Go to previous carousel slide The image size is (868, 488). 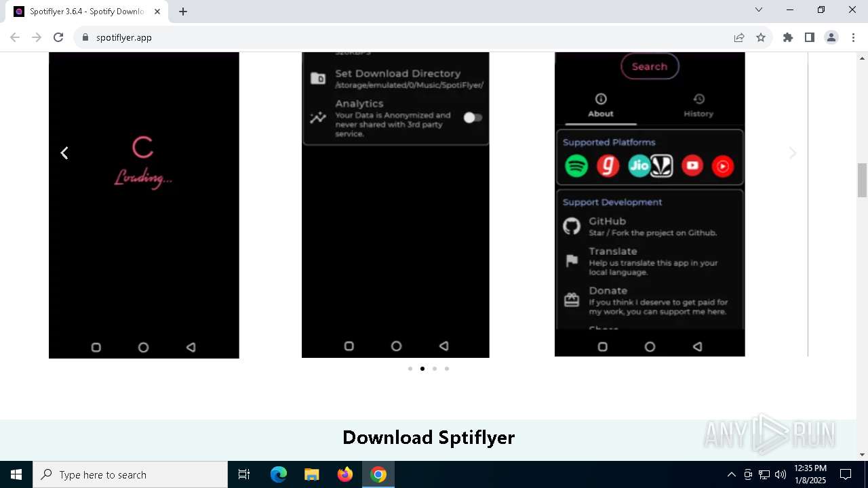pyautogui.click(x=64, y=153)
